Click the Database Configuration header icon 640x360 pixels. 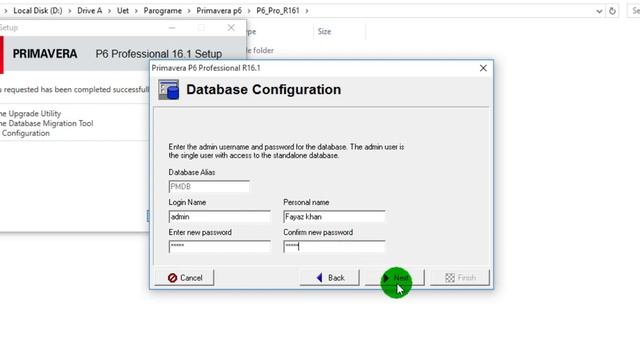click(169, 90)
